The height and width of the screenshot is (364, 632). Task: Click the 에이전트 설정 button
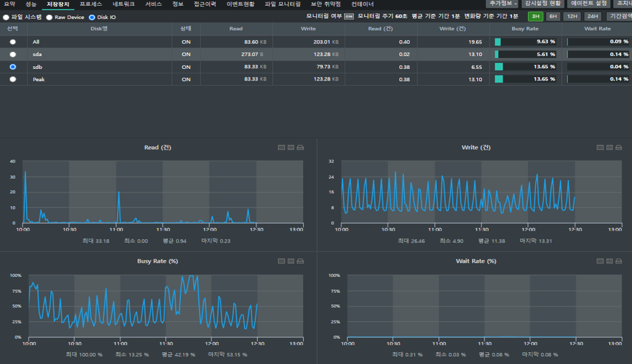click(x=589, y=4)
